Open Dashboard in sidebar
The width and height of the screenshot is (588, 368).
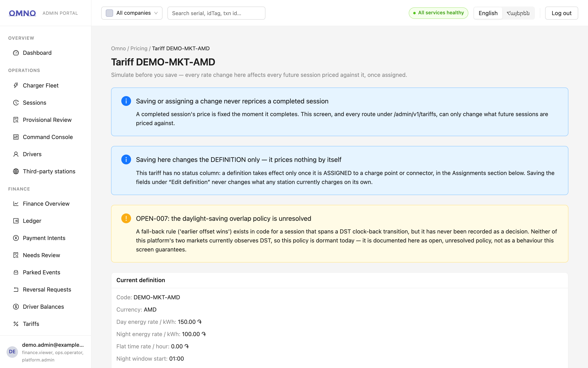point(46,53)
